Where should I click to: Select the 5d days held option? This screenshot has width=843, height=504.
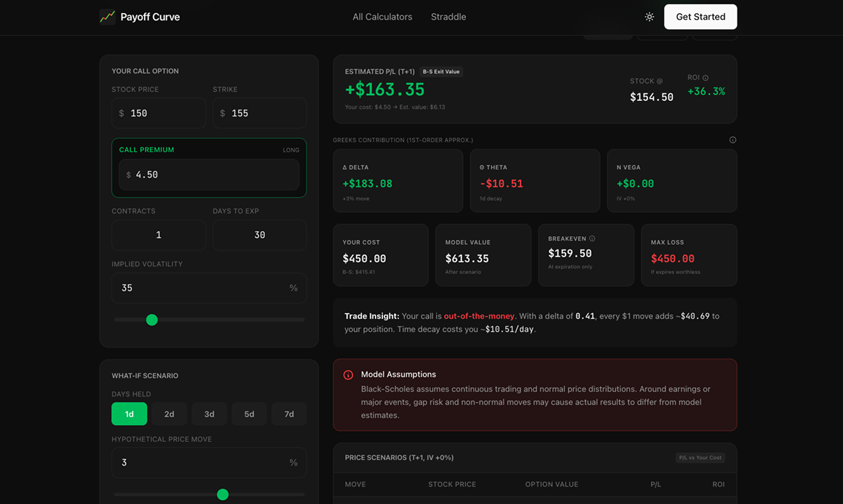[x=249, y=413]
